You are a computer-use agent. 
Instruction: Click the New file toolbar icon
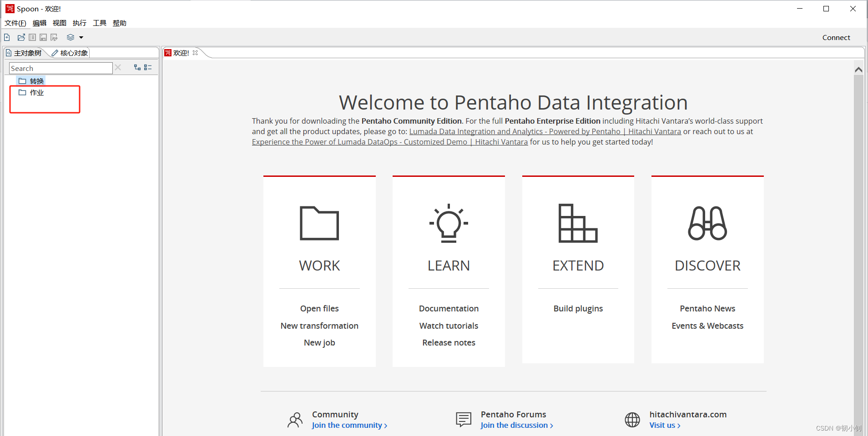pyautogui.click(x=7, y=37)
